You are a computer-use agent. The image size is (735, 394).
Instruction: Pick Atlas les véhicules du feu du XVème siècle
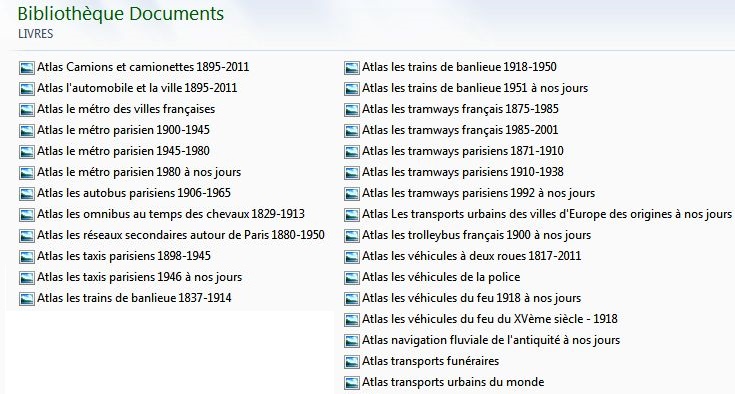(x=490, y=319)
